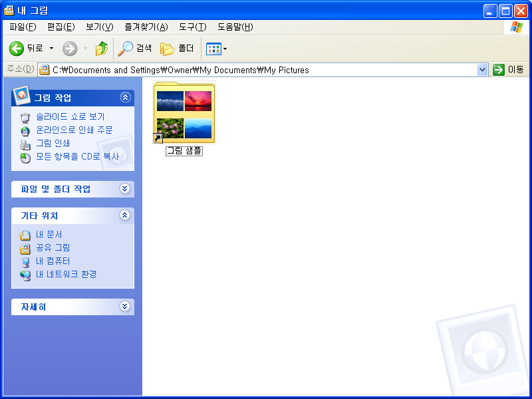Click the green 이동 (Go) button
Image resolution: width=532 pixels, height=399 pixels.
(508, 70)
